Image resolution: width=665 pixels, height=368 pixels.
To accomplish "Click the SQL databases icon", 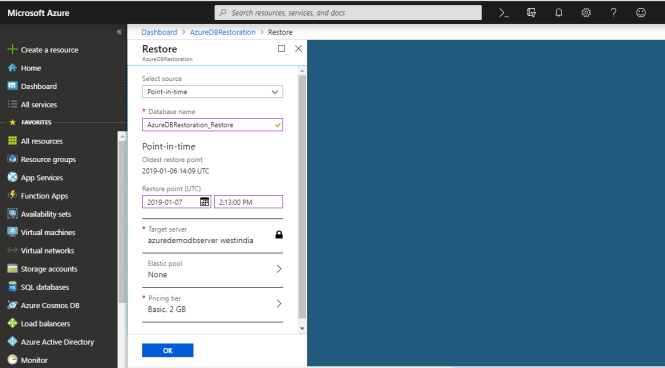I will (x=12, y=287).
